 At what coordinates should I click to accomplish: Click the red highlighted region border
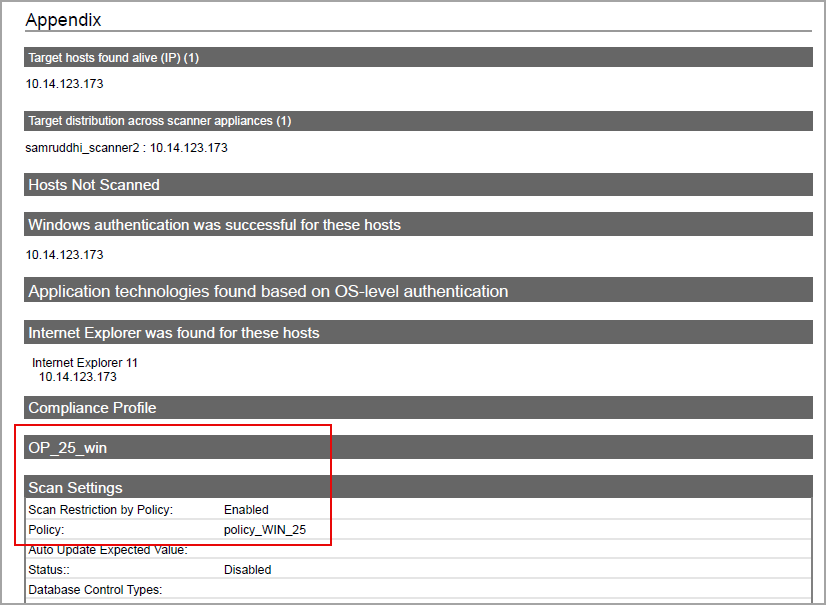pyautogui.click(x=176, y=427)
